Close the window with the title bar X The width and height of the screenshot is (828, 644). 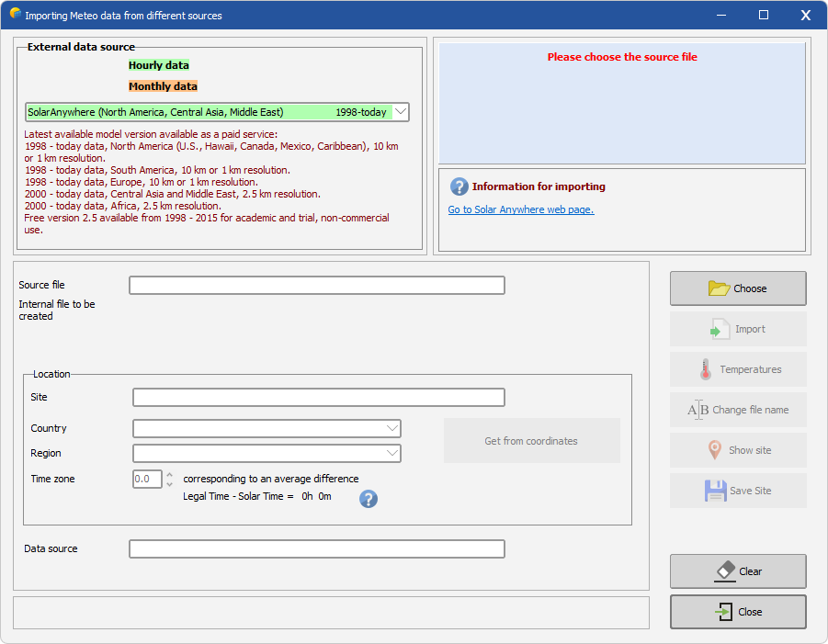click(x=805, y=15)
